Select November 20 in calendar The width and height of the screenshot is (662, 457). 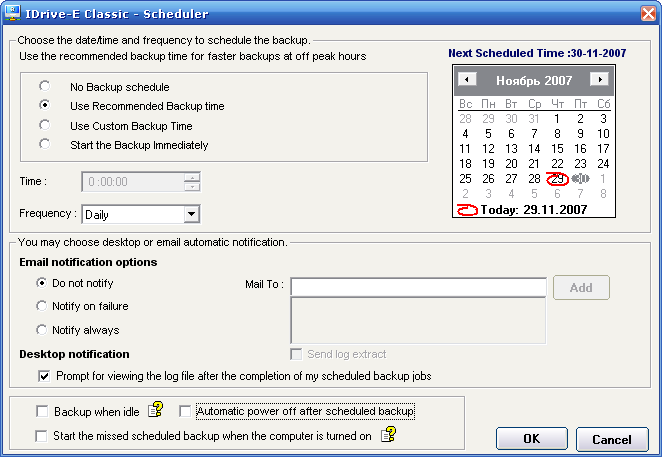point(511,163)
